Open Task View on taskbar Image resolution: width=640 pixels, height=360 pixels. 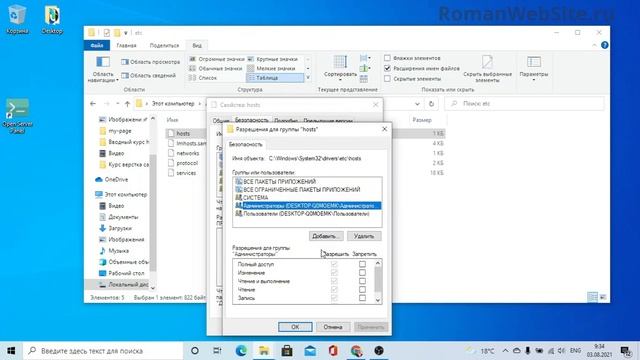pyautogui.click(x=217, y=351)
